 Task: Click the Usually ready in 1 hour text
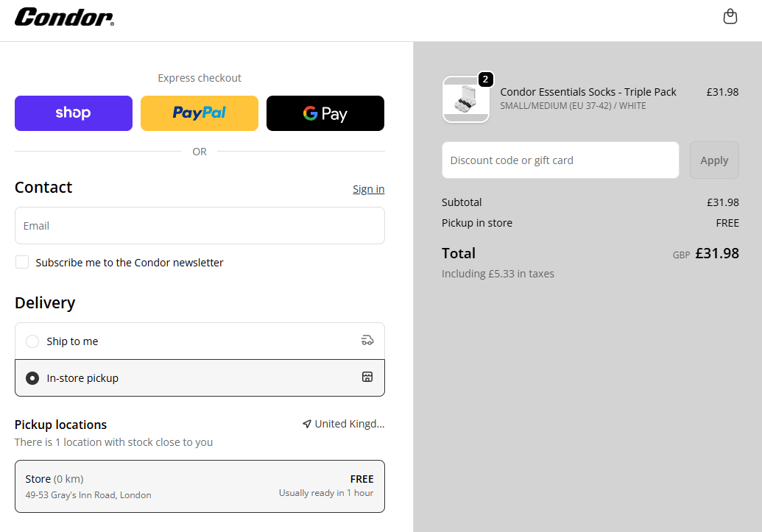click(326, 493)
